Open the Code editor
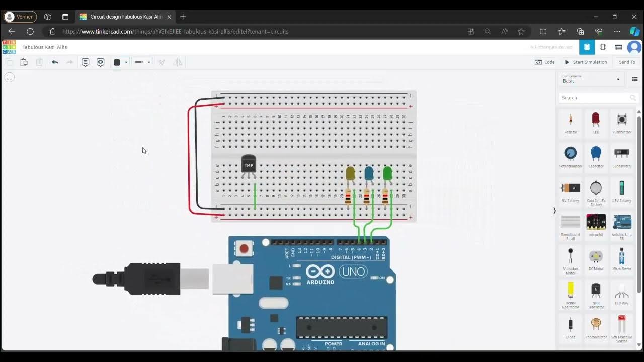 [x=545, y=62]
